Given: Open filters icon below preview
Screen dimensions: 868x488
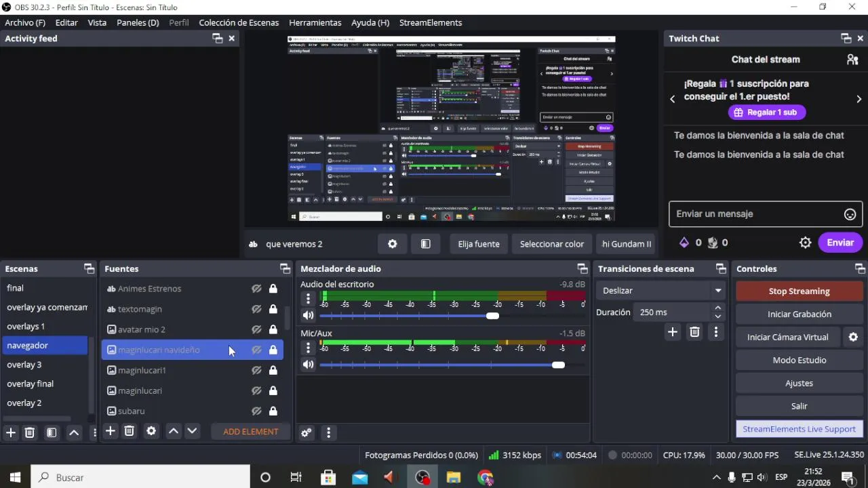Looking at the screenshot, I should tap(426, 244).
